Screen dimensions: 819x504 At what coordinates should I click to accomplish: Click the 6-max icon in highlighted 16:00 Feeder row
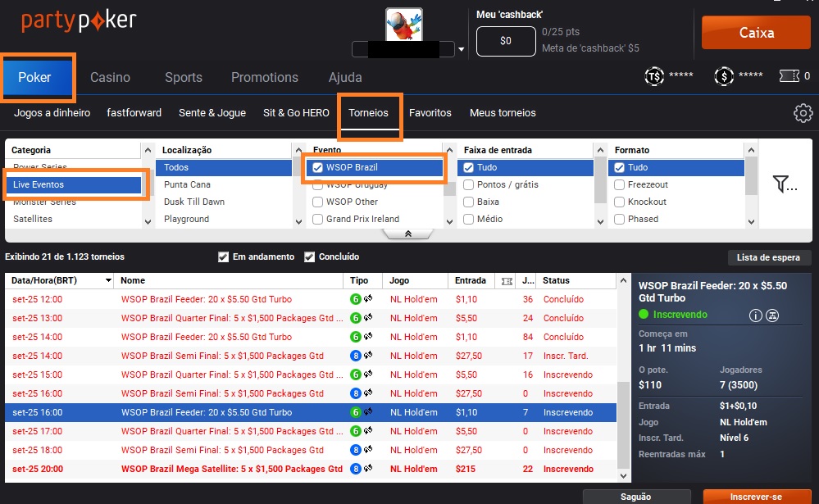click(355, 412)
